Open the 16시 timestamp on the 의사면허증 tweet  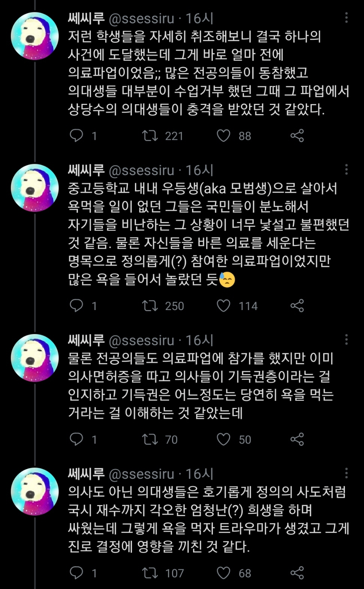point(199,340)
